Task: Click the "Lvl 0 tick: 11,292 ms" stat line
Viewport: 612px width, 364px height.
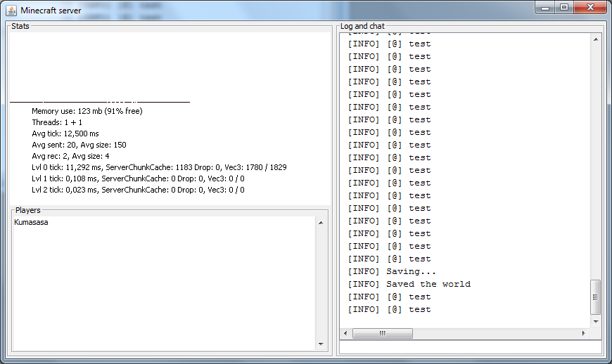Action: click(x=159, y=167)
